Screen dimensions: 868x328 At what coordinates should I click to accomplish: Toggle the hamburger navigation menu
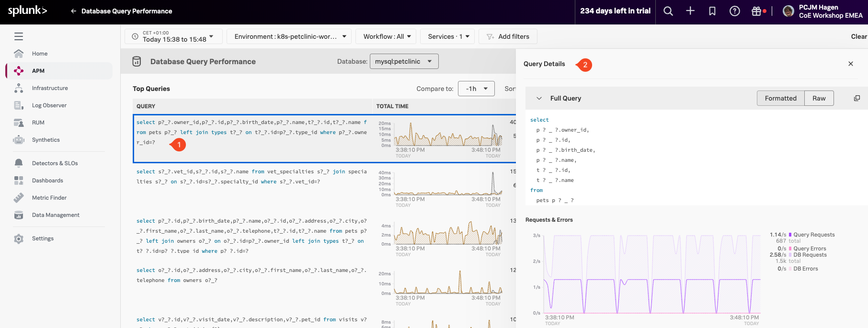[x=19, y=36]
